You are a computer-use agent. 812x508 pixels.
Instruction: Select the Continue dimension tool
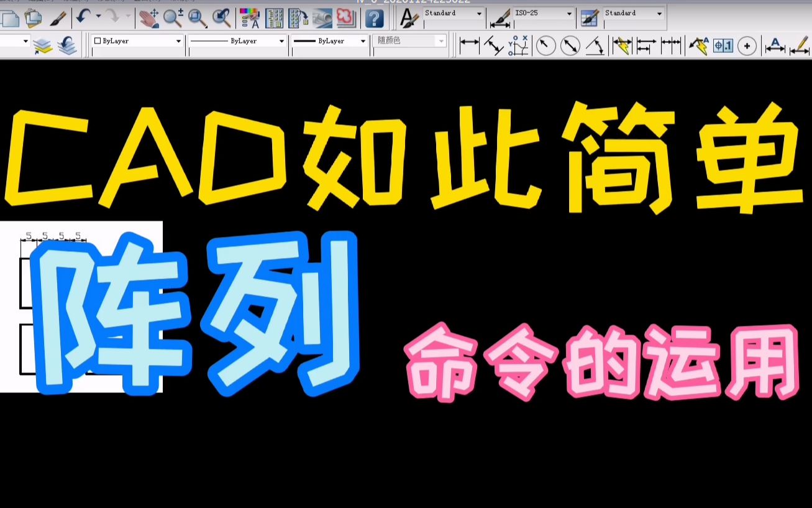(x=671, y=45)
